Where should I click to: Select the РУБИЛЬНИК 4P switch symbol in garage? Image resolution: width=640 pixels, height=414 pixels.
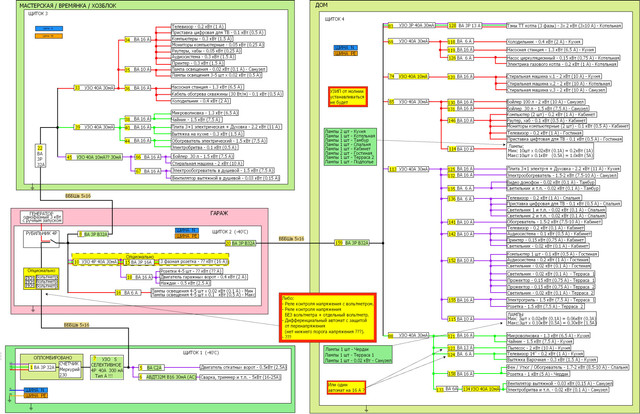(41, 239)
